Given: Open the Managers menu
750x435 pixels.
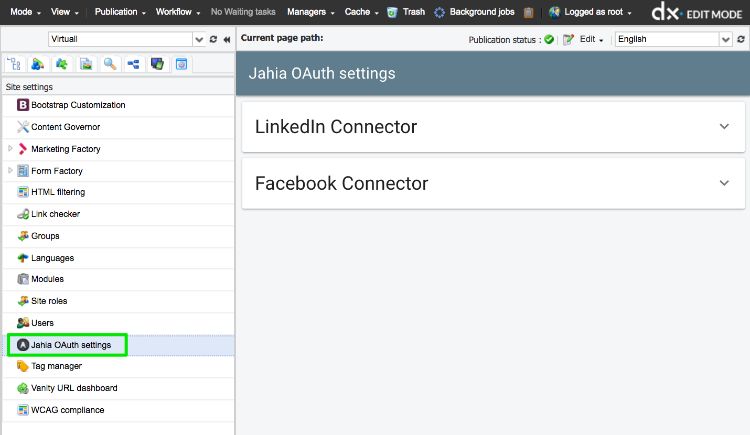Looking at the screenshot, I should tap(310, 12).
